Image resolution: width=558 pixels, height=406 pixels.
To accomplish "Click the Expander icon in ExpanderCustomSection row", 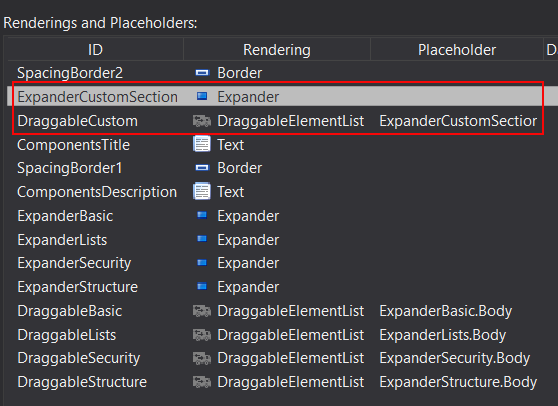I will coord(202,96).
